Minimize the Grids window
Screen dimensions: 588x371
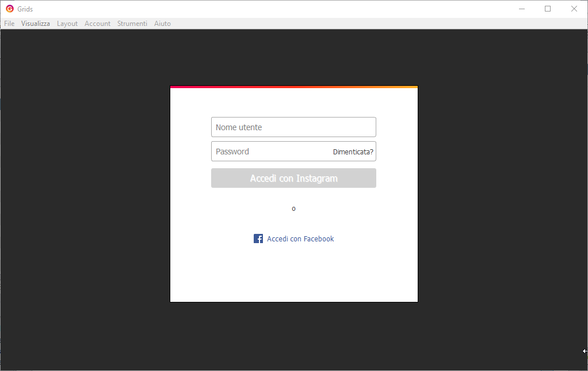[522, 9]
